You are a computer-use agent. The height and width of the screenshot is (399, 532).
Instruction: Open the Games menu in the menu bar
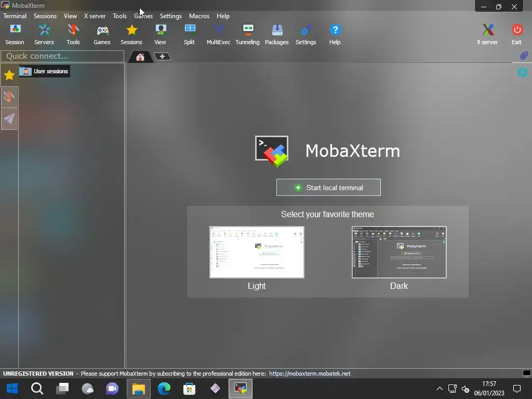tap(143, 16)
